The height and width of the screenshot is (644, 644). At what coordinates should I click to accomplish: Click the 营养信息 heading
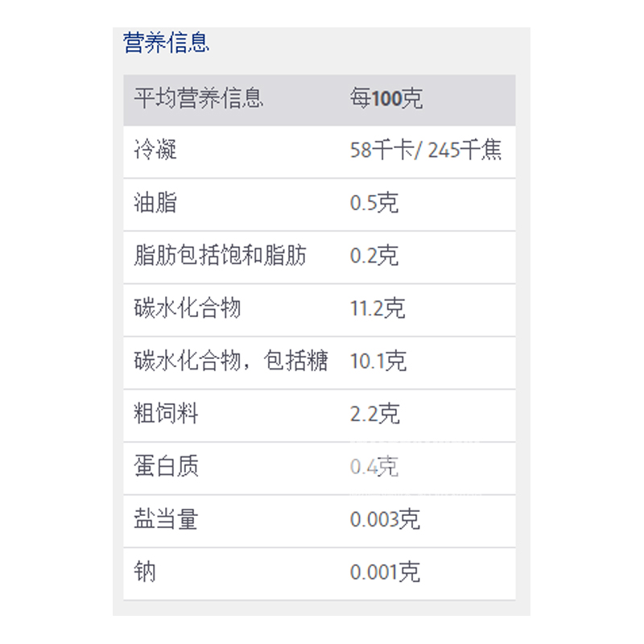[x=167, y=43]
